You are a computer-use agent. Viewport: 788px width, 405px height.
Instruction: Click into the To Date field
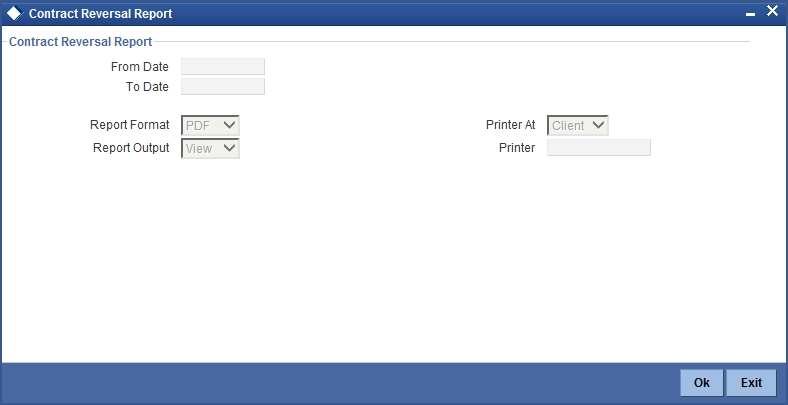pyautogui.click(x=223, y=86)
